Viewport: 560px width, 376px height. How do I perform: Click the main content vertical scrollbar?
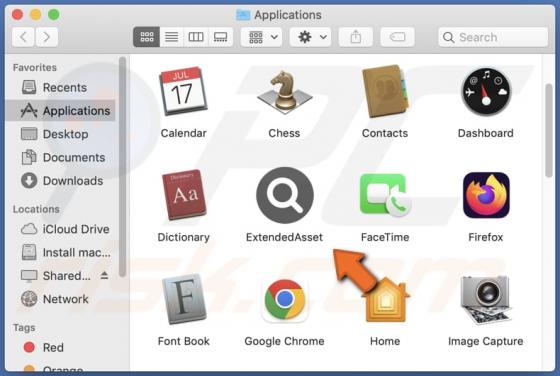(x=549, y=130)
